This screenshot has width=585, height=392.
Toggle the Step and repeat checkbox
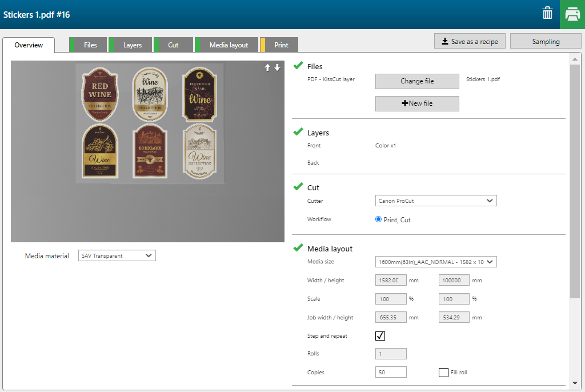pyautogui.click(x=380, y=336)
